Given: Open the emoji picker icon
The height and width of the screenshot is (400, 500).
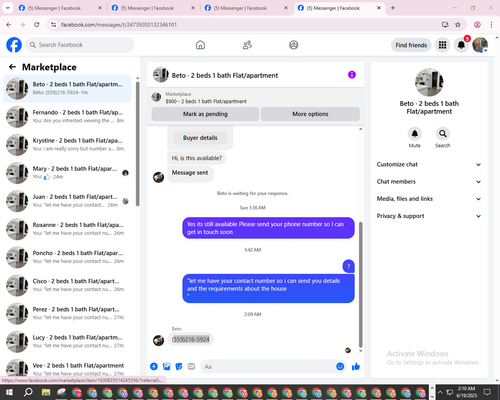Looking at the screenshot, I should click(x=340, y=367).
